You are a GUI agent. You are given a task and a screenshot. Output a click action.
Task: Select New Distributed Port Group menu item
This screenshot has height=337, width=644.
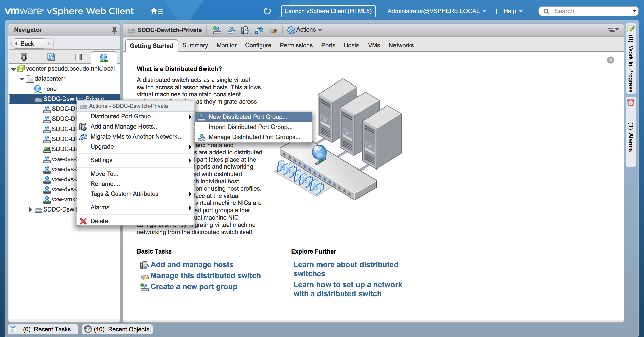[x=253, y=117]
